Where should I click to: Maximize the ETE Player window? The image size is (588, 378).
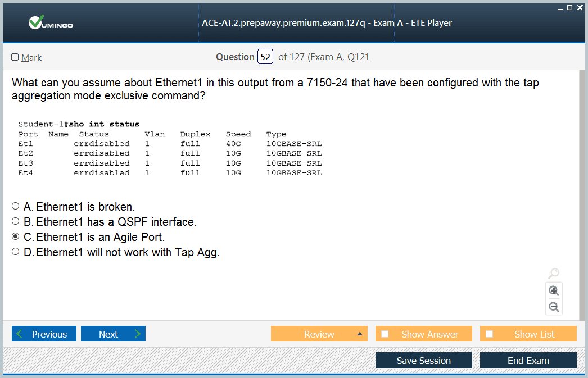569,7
